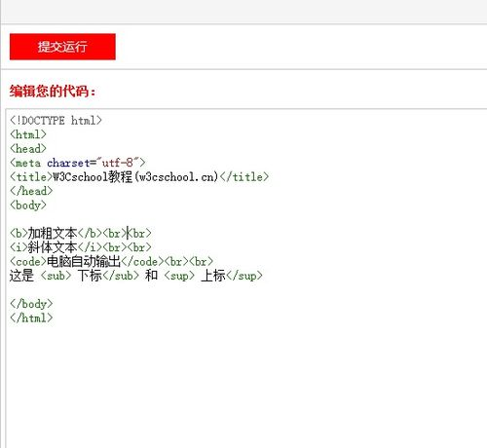Click the closing </head> tag line
This screenshot has height=448, width=487.
coord(31,191)
